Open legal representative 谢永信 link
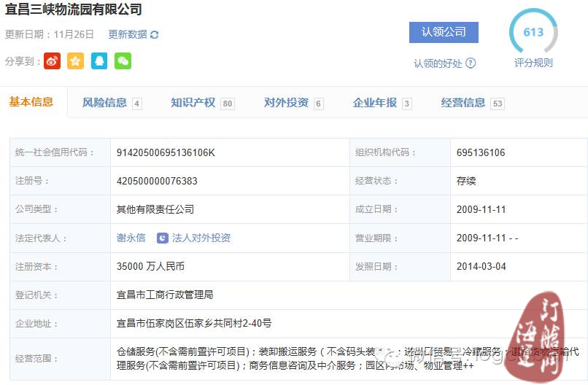588x385 pixels. pyautogui.click(x=131, y=238)
